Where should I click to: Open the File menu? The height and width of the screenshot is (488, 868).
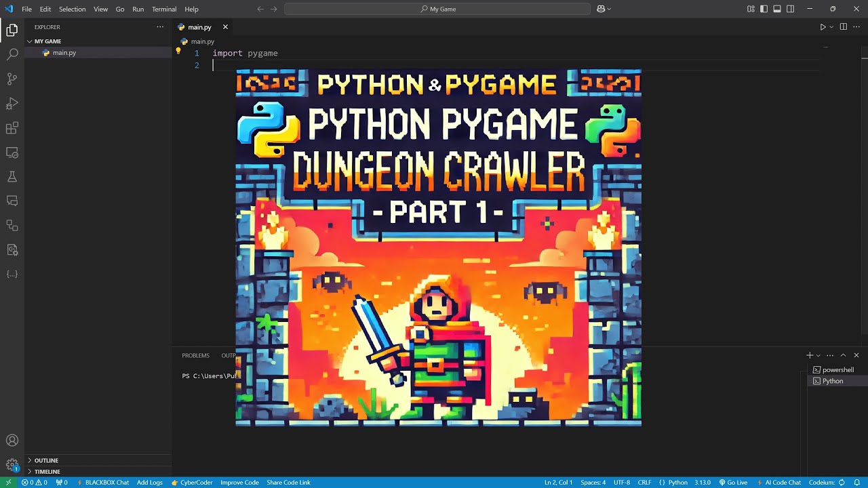point(27,9)
